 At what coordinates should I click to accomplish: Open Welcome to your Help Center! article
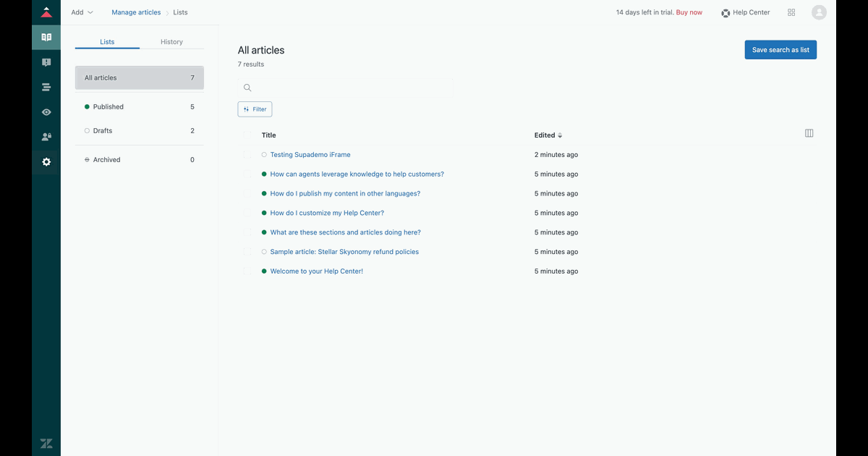point(317,271)
